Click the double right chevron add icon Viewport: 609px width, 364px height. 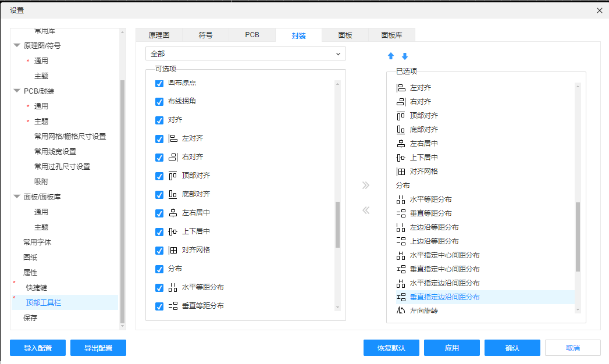366,185
